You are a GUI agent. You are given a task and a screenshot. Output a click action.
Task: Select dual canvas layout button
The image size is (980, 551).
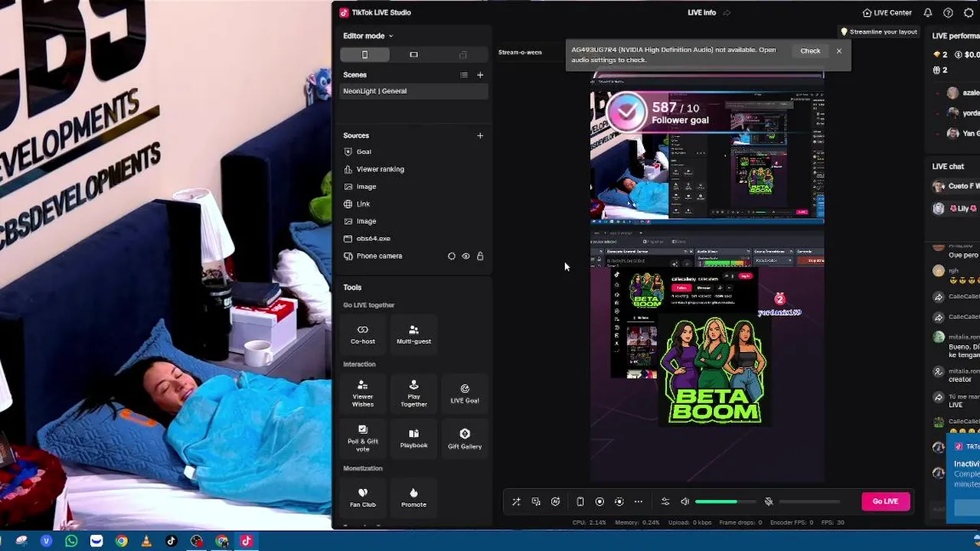click(462, 54)
